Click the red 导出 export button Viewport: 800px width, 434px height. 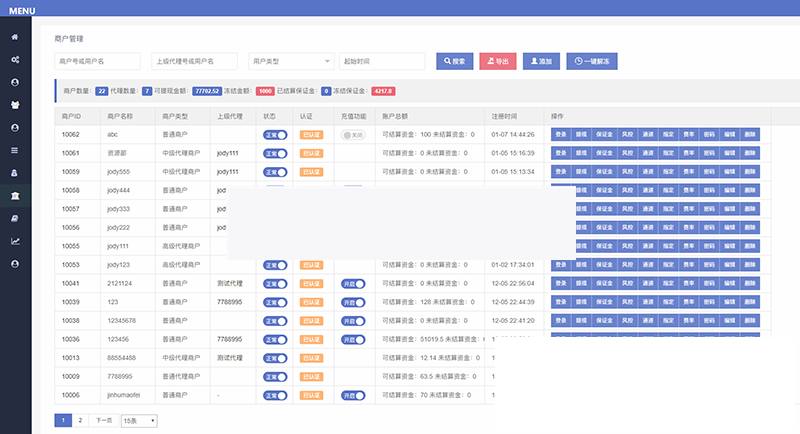(498, 61)
